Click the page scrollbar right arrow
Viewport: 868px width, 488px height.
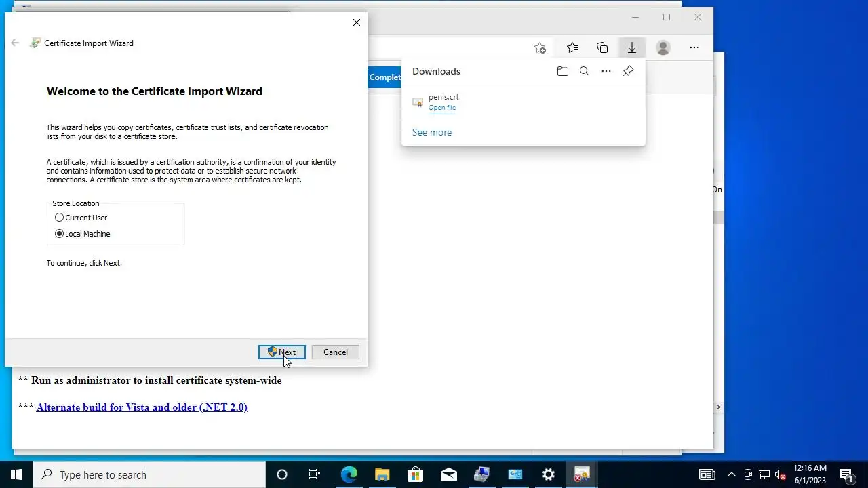point(719,407)
